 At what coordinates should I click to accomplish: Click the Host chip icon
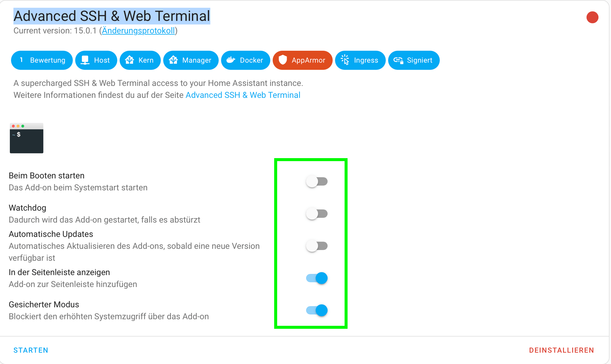pos(85,60)
